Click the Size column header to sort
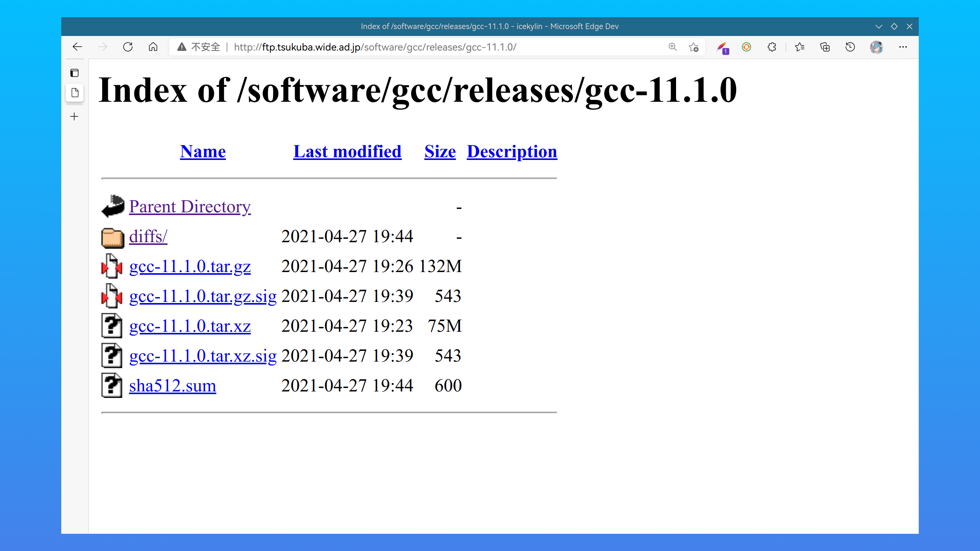Screen dimensions: 980x551 click(440, 151)
